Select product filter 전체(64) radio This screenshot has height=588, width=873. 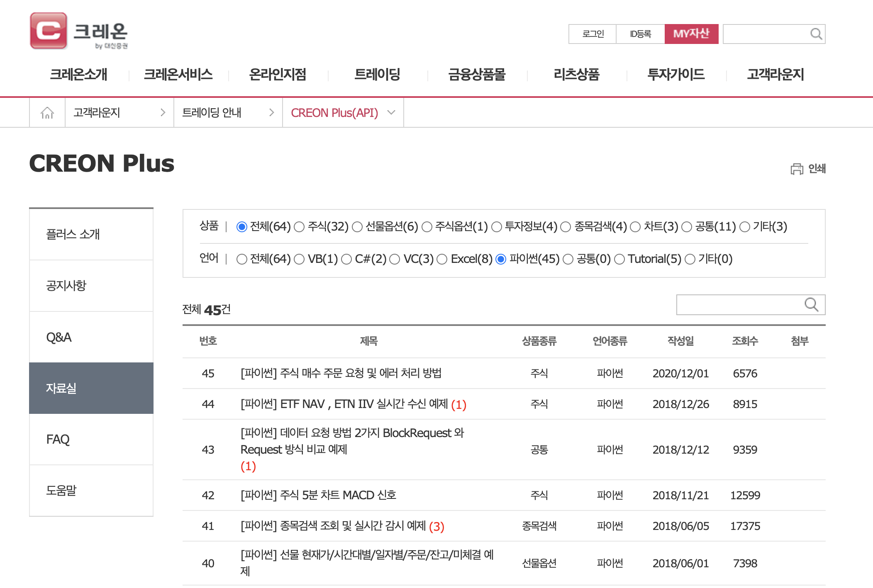(x=242, y=227)
